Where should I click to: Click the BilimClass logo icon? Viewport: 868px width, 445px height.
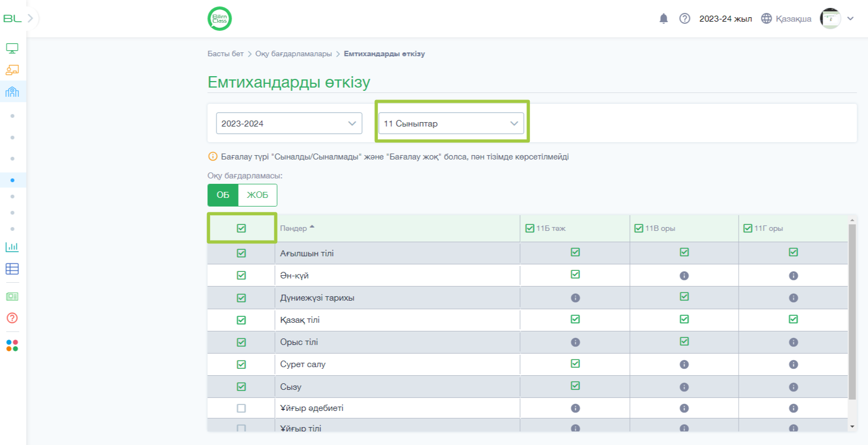point(220,18)
